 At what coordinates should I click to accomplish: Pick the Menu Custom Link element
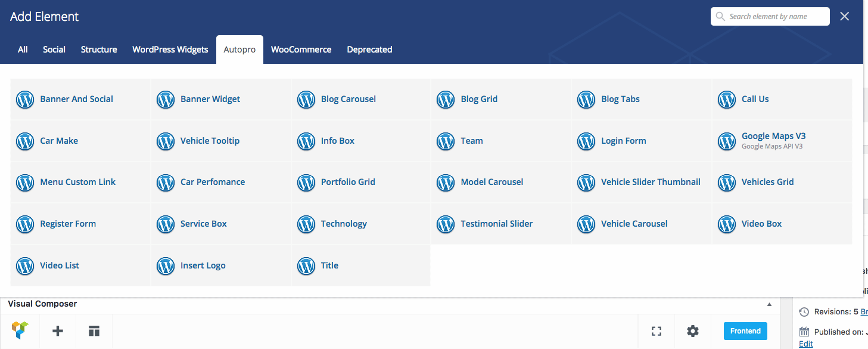[80, 182]
